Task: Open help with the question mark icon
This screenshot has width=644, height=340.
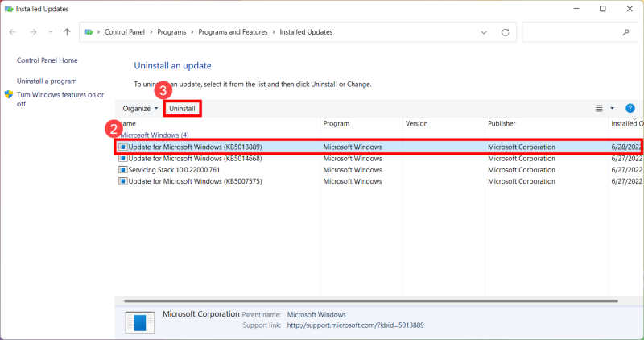Action: point(630,108)
